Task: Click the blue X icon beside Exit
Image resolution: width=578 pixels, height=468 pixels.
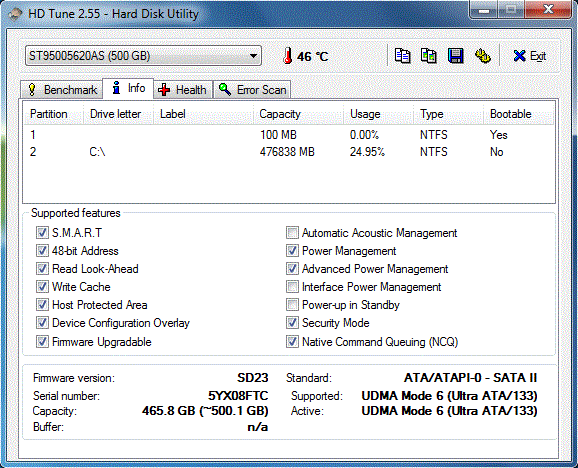Action: (519, 56)
